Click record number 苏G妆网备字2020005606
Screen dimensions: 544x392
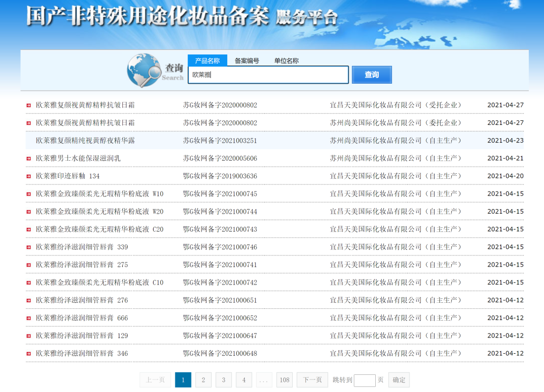220,159
